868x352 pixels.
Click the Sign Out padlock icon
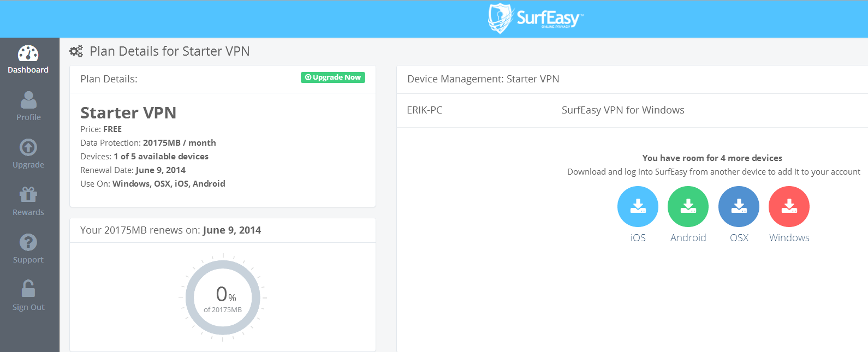[x=28, y=289]
